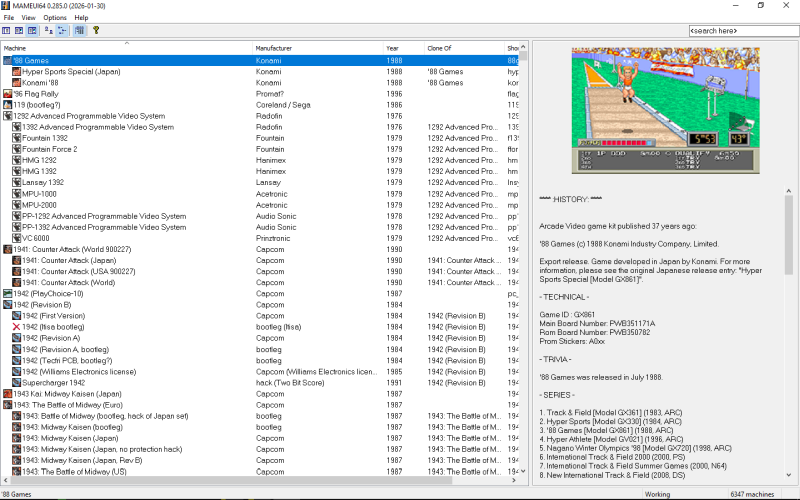Click inside the search here field
The image size is (800, 500).
click(x=743, y=31)
